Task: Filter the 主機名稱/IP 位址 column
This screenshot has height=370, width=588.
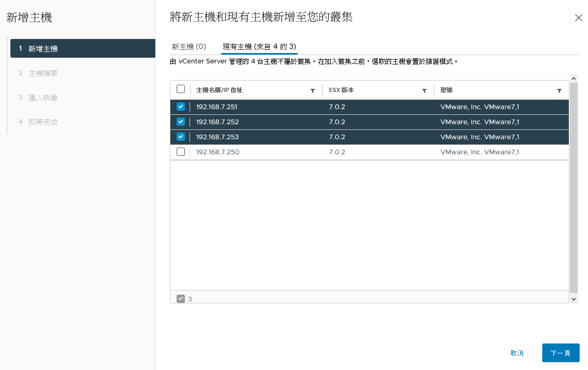Action: [313, 91]
